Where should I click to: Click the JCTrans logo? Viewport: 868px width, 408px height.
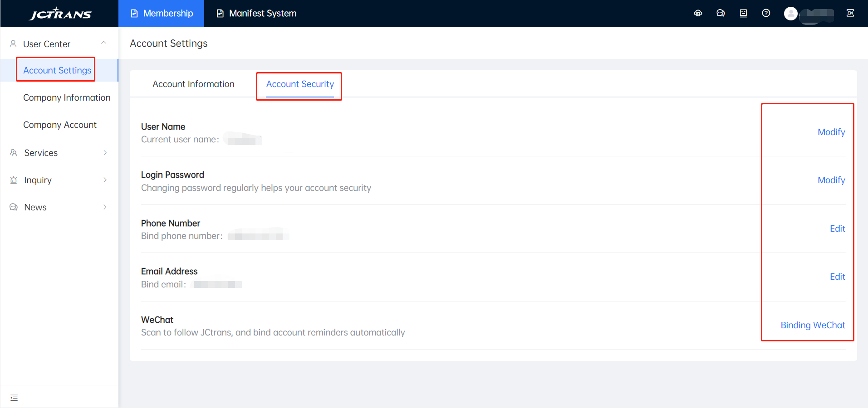pos(60,14)
